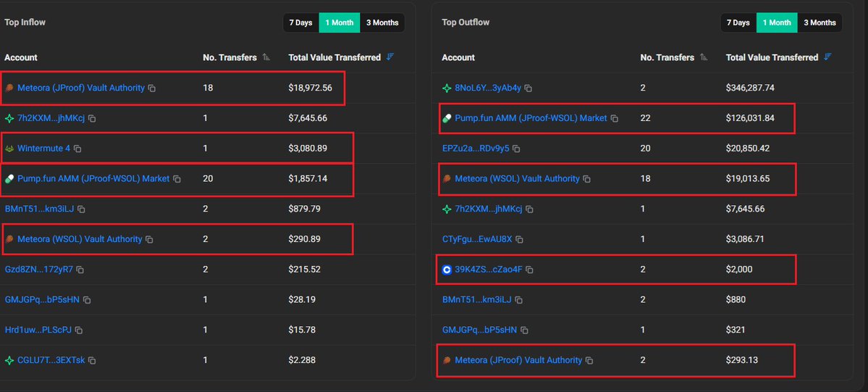Sort Top Inflow by Total Value Transferred
The width and height of the screenshot is (868, 392).
coord(391,57)
